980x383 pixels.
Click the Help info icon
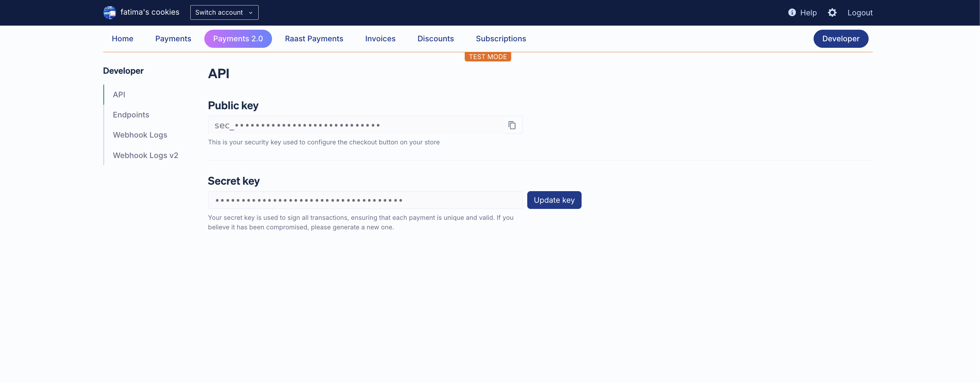click(792, 13)
